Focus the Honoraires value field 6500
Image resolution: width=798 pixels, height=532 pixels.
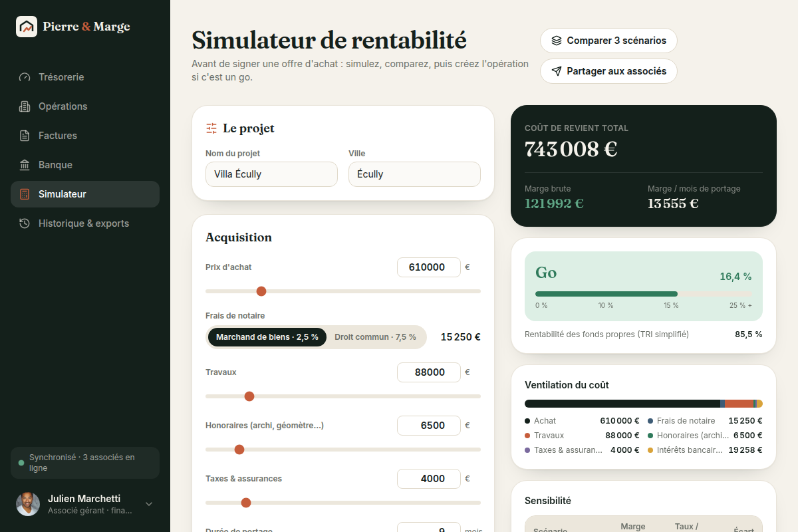click(429, 426)
